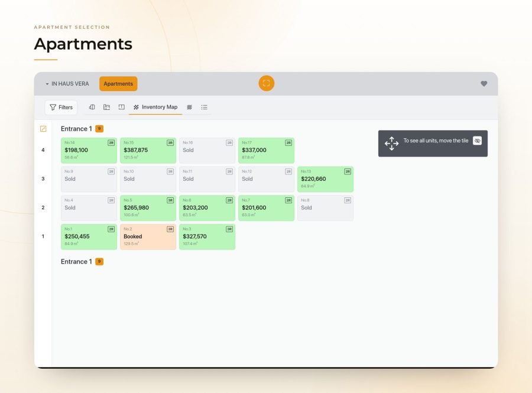532x393 pixels.
Task: Click floor number 1 label
Action: pyautogui.click(x=43, y=236)
